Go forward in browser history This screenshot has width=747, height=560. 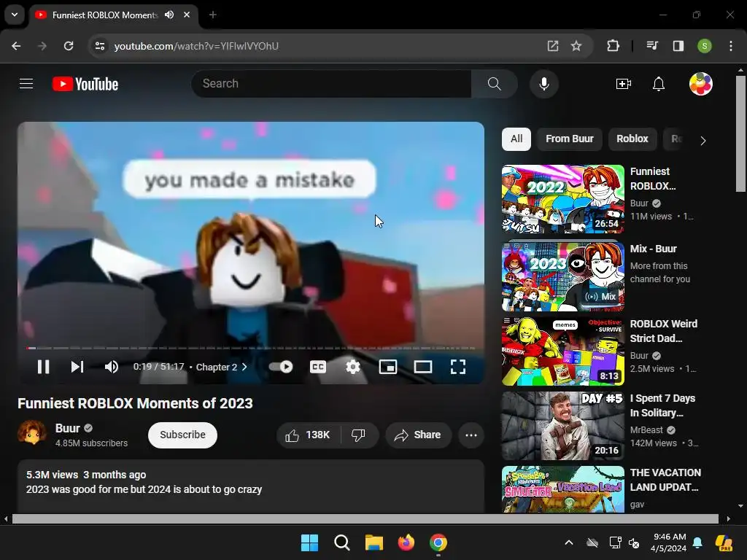(42, 46)
